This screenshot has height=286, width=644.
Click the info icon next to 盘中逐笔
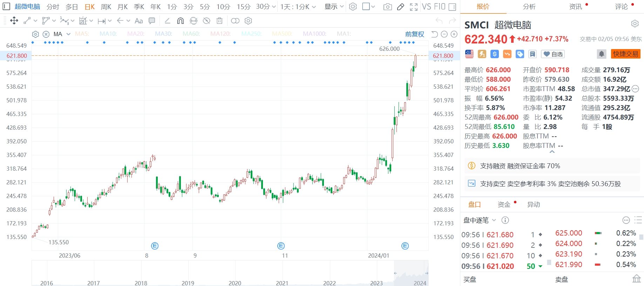click(505, 220)
